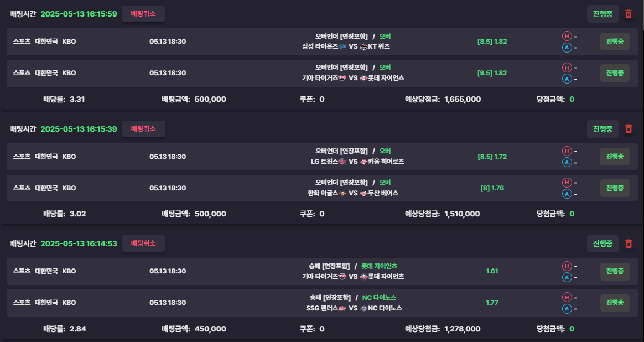Click 진행중 status on the 16:15:59 slip header

[x=603, y=14]
